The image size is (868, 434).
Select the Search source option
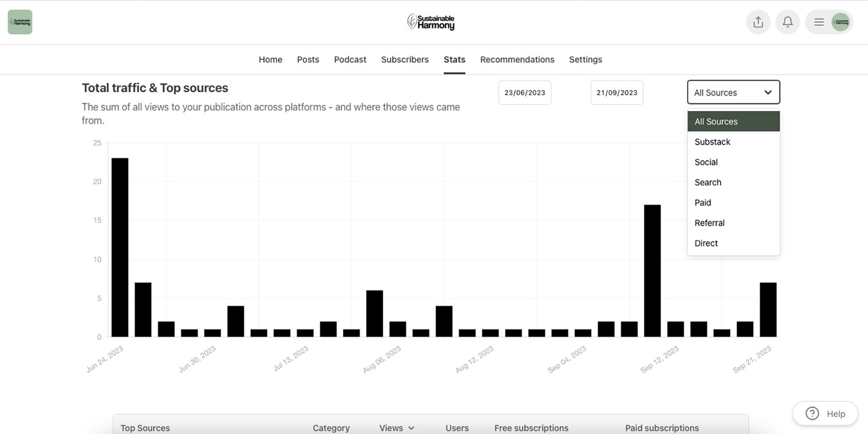point(708,182)
